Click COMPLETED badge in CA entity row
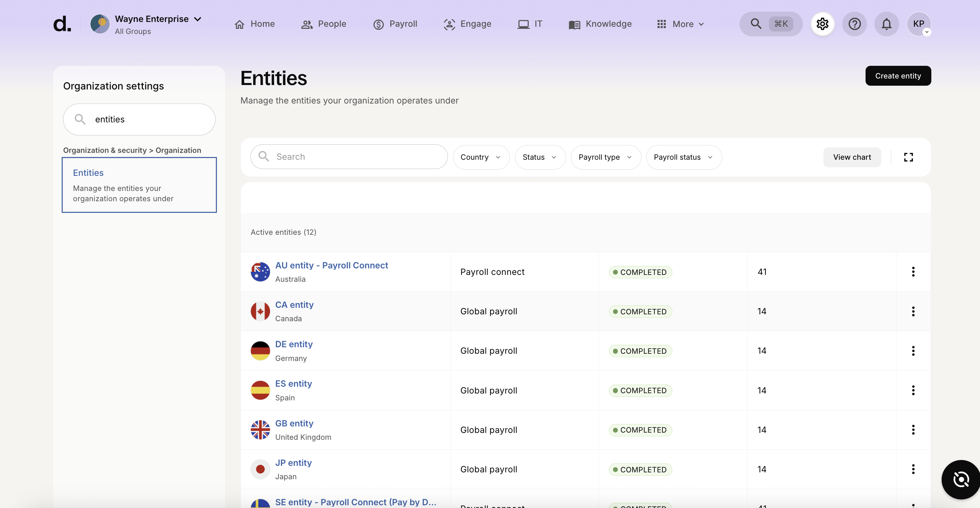This screenshot has height=508, width=980. click(x=640, y=312)
